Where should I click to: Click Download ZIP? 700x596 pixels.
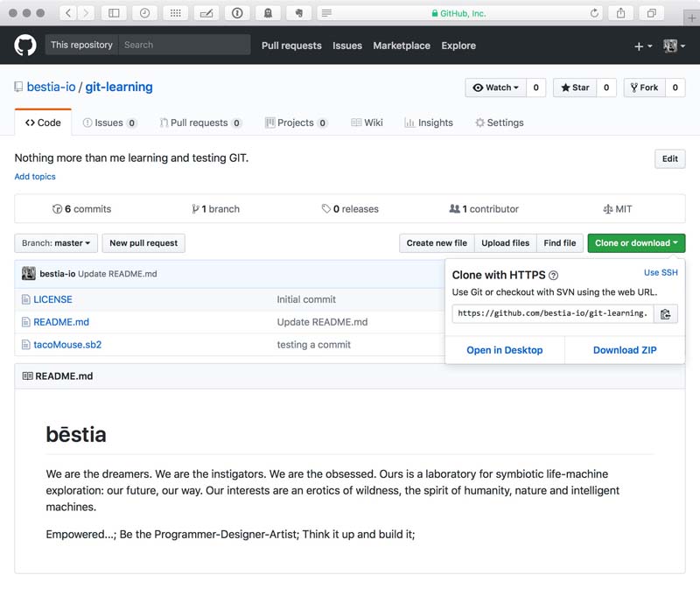coord(625,350)
